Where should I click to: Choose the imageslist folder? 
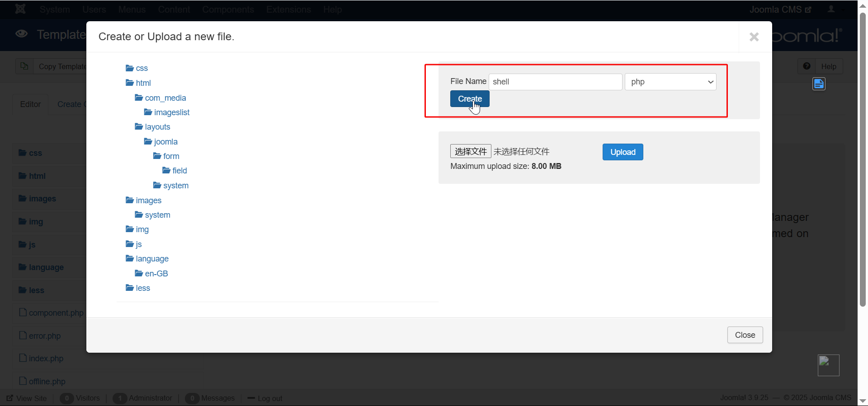coord(171,112)
